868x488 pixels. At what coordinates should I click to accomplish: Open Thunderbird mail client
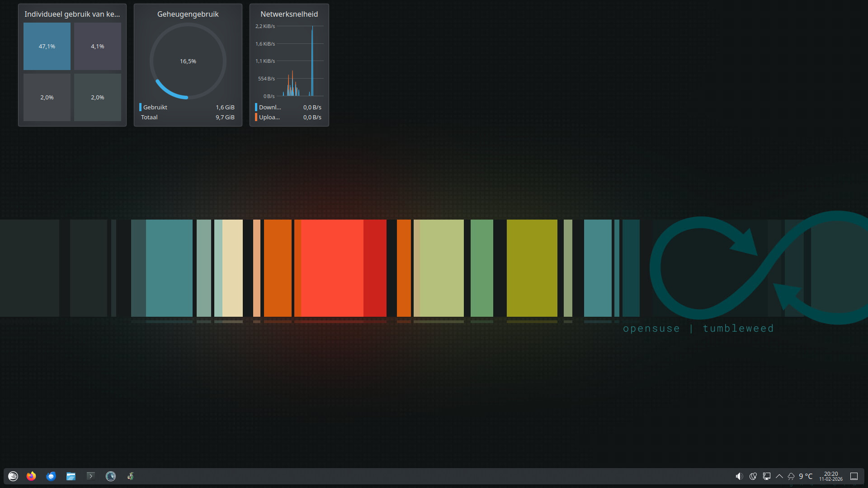[51, 476]
